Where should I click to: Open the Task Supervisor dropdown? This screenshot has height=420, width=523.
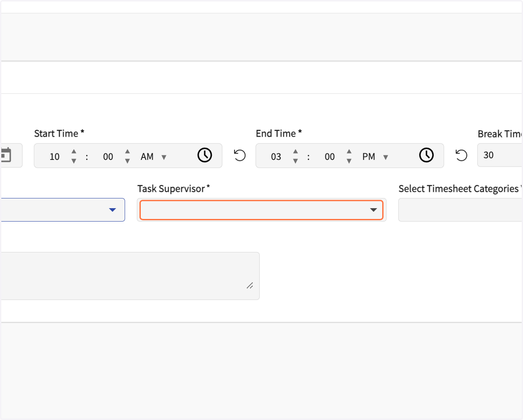pos(261,210)
